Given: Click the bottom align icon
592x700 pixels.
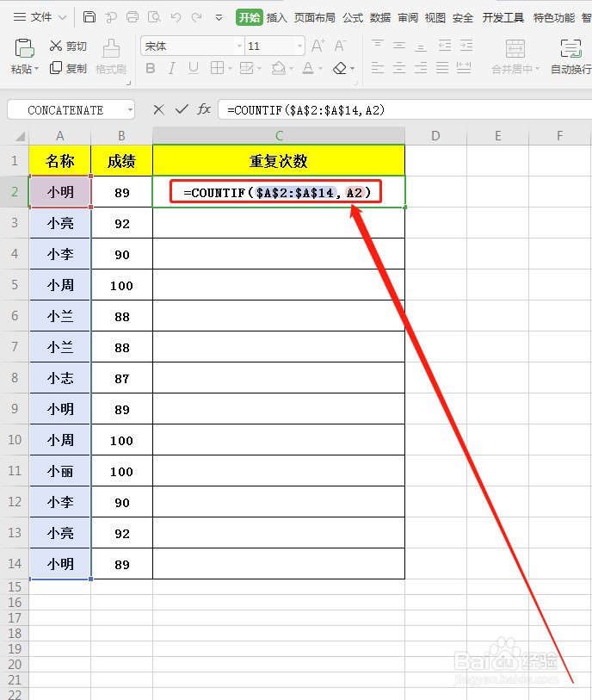Looking at the screenshot, I should [421, 46].
